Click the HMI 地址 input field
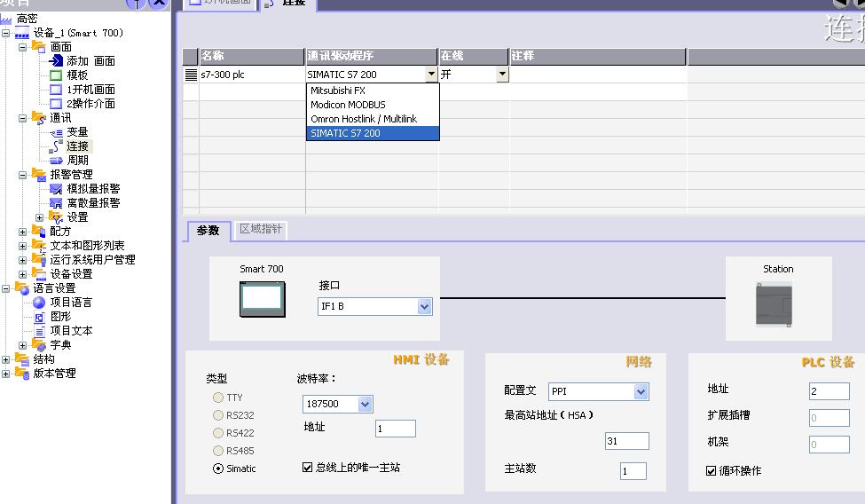The width and height of the screenshot is (865, 504). (396, 429)
